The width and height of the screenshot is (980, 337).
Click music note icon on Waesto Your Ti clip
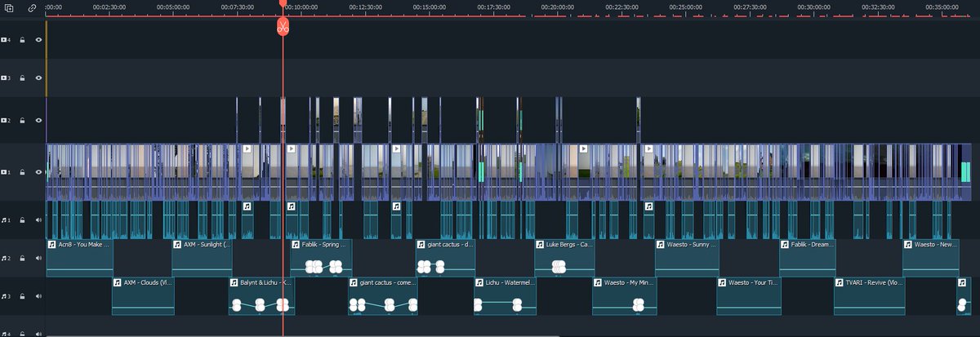pyautogui.click(x=722, y=282)
